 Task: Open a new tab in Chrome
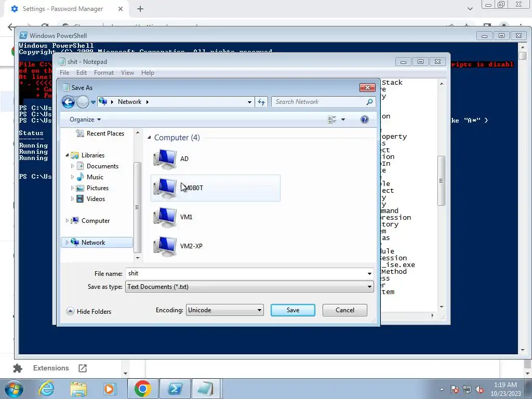tap(140, 9)
